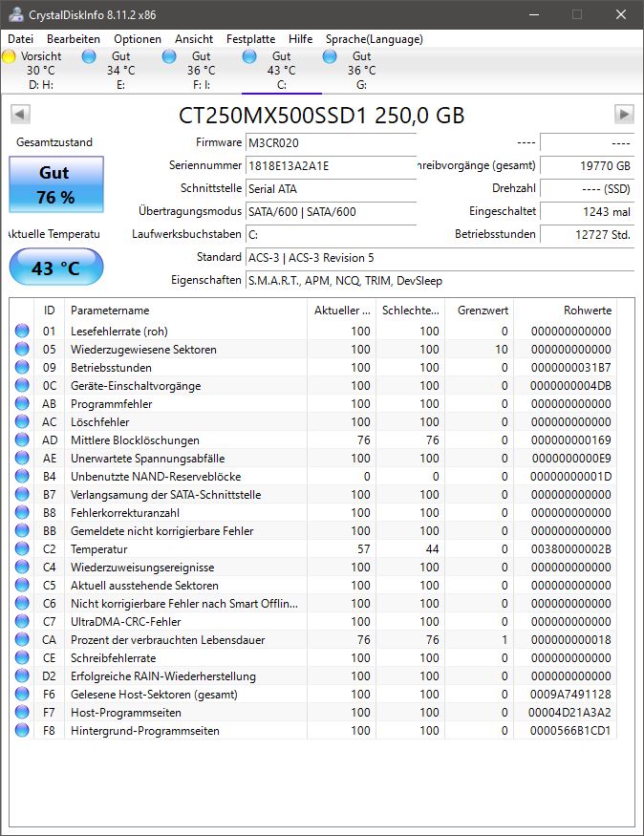
Task: Click status orb for Geräte-Einschaltvorgänge row
Action: pyautogui.click(x=22, y=385)
